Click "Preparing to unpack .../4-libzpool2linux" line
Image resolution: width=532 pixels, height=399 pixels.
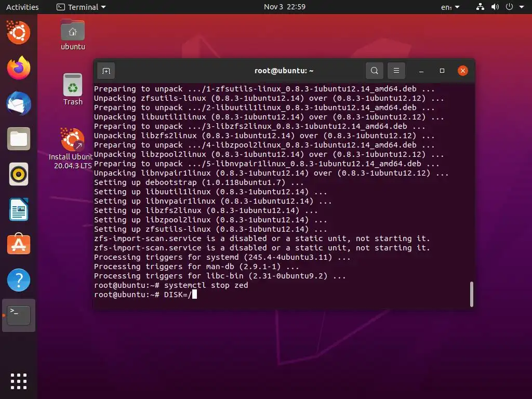click(x=264, y=145)
